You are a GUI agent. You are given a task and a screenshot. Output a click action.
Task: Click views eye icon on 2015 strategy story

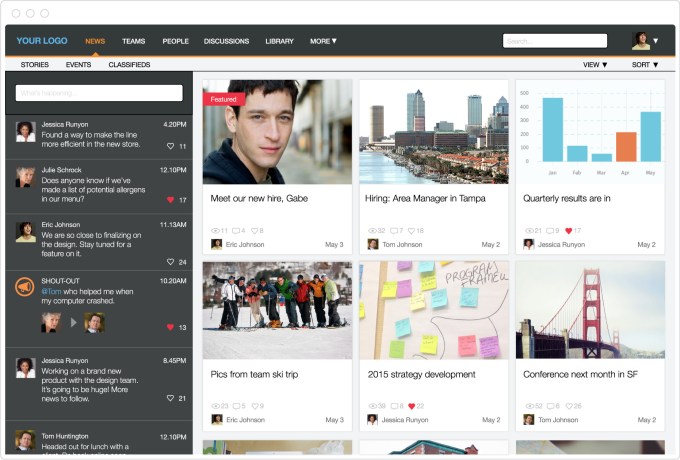[373, 406]
